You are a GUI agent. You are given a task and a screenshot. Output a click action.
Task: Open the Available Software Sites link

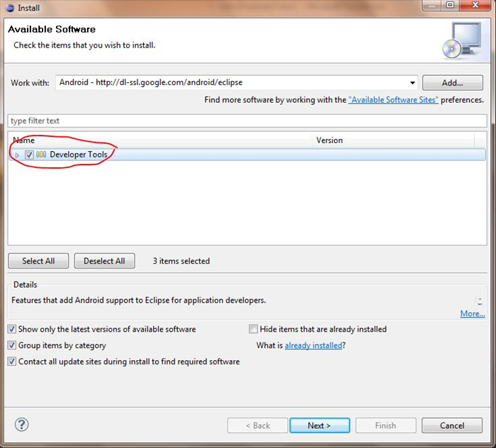tap(393, 100)
